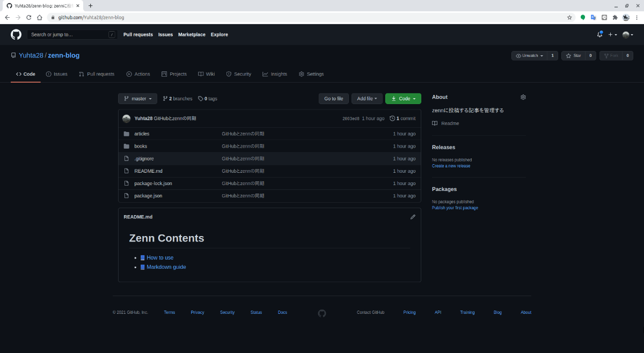This screenshot has height=353, width=644.
Task: Select the Code tab
Action: click(26, 74)
